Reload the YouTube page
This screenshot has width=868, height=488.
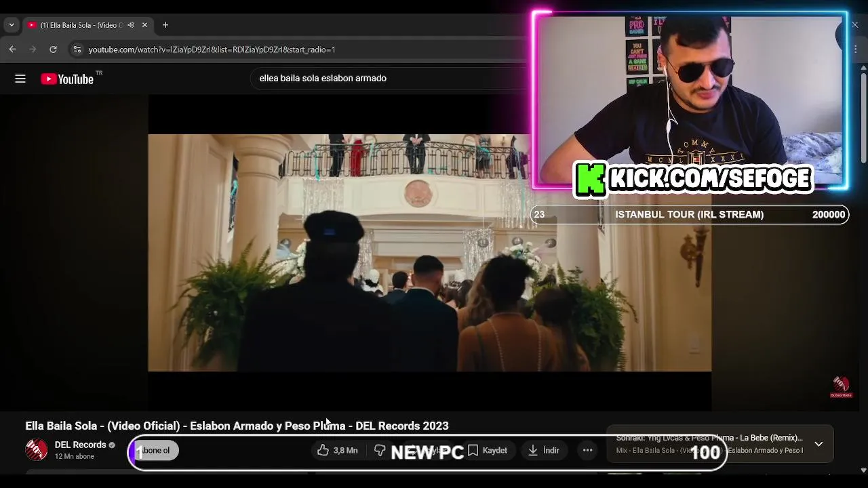53,49
